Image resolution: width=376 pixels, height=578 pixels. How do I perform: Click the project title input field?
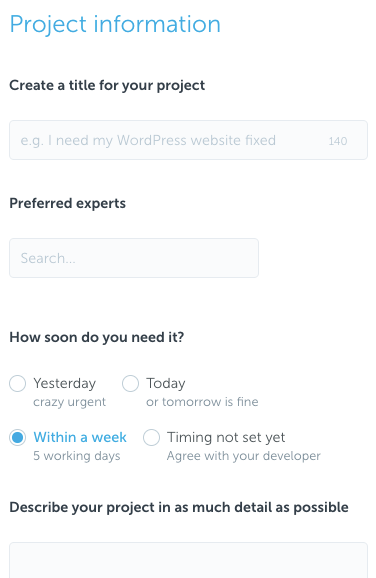point(188,140)
